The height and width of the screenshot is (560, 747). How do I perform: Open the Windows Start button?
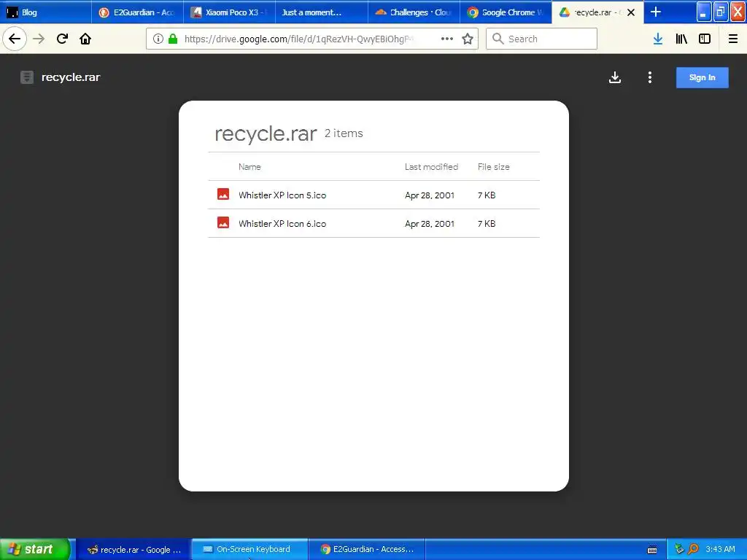pos(35,549)
